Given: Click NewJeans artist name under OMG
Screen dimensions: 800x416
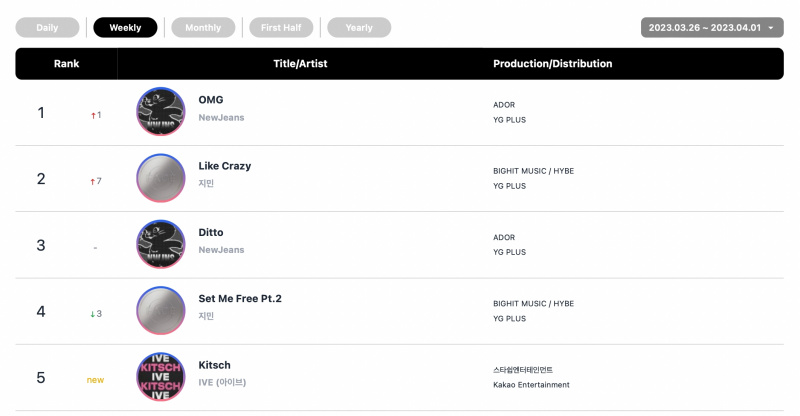Looking at the screenshot, I should [x=221, y=117].
